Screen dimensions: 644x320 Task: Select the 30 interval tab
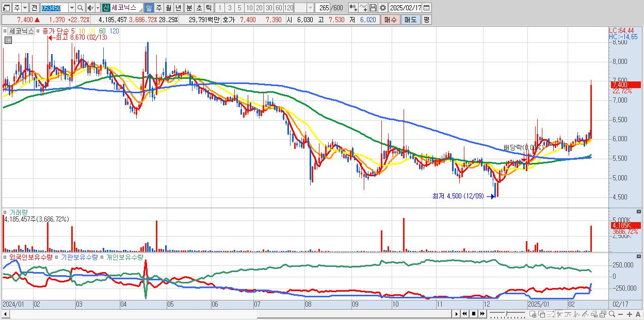click(269, 8)
